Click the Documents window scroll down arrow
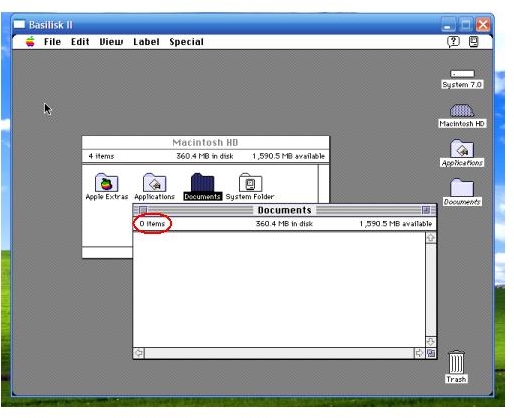 pos(431,342)
